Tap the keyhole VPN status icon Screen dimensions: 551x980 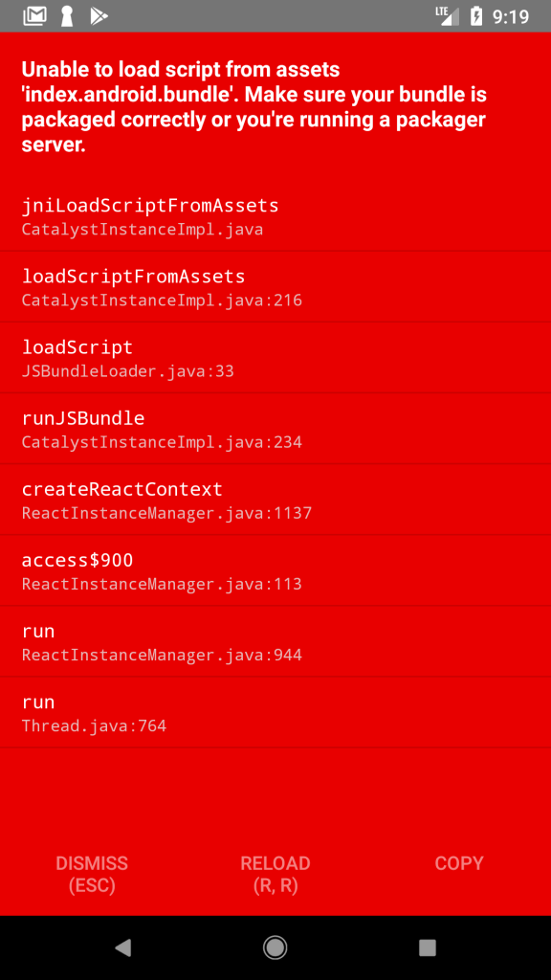click(67, 16)
